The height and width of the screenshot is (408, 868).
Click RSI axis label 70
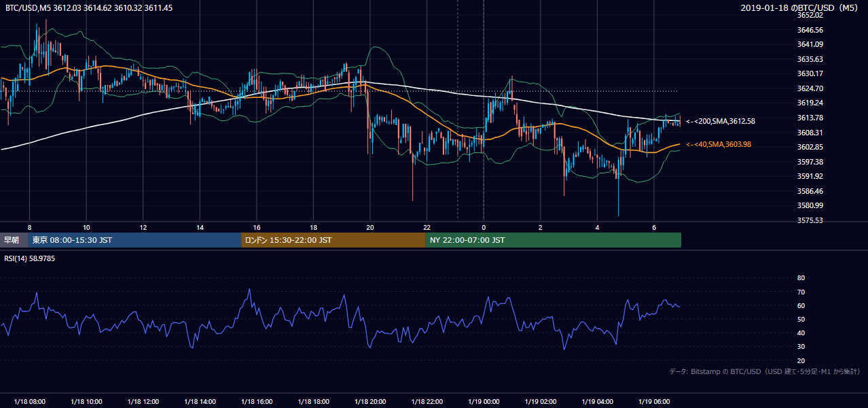point(801,292)
